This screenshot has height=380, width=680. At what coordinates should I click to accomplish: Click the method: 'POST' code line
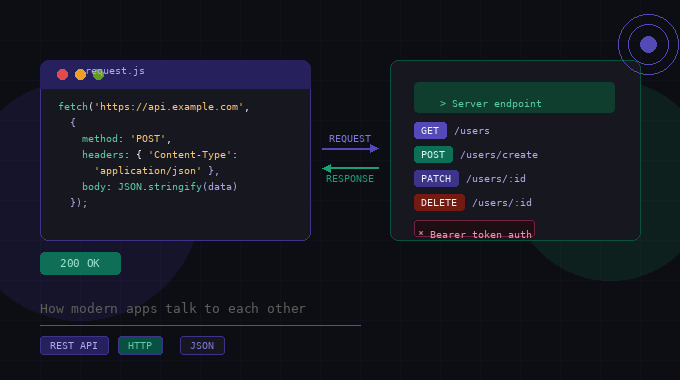click(127, 139)
